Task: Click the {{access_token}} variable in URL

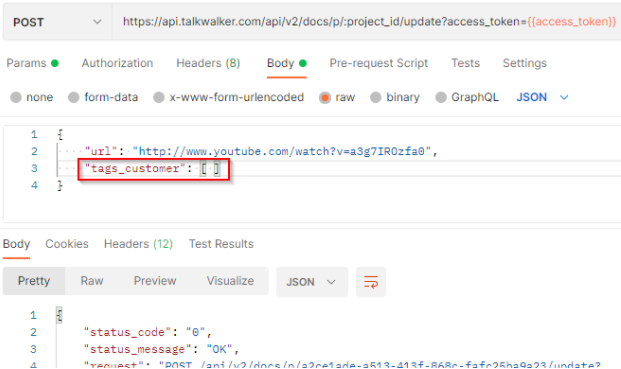Action: (571, 21)
